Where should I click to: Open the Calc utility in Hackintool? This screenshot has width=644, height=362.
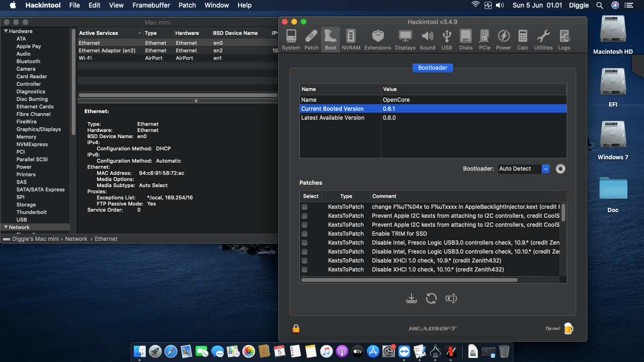click(x=522, y=39)
